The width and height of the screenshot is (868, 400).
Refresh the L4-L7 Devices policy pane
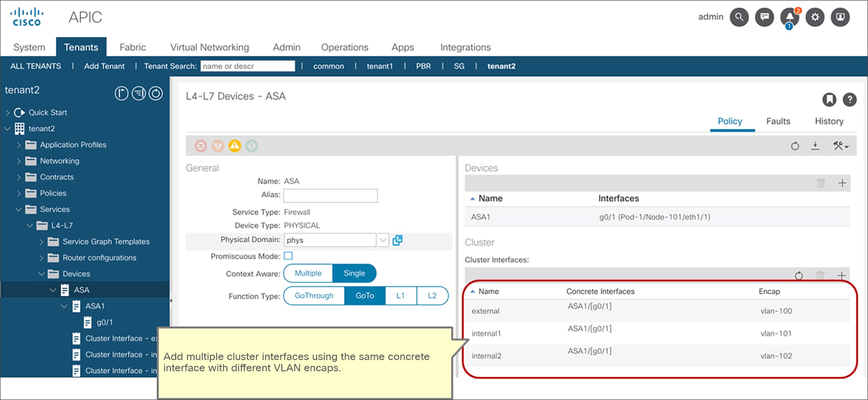click(795, 146)
